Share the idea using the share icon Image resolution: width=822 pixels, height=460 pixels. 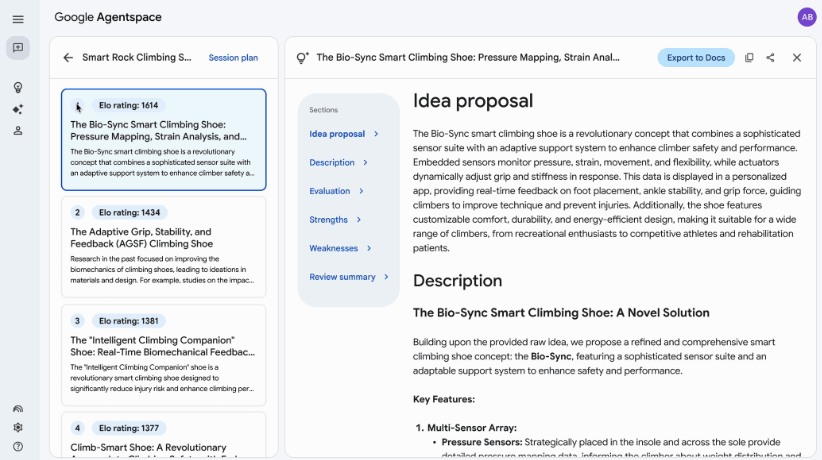(x=770, y=58)
